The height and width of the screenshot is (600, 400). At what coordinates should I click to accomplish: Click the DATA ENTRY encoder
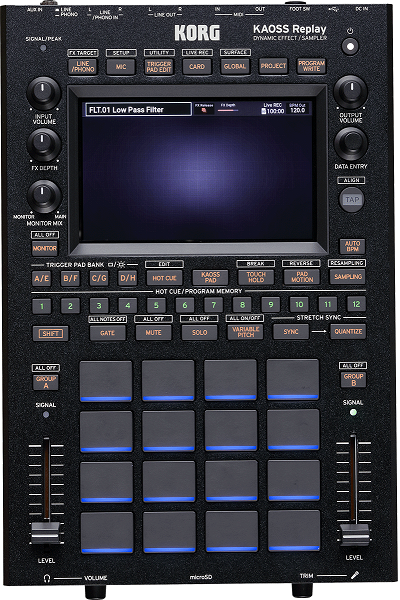point(351,143)
